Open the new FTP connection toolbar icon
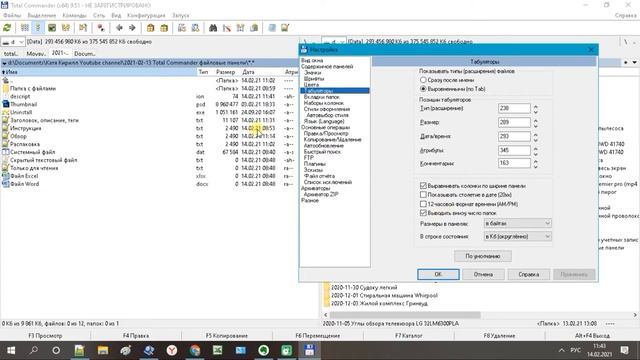640x360 pixels. [x=196, y=28]
